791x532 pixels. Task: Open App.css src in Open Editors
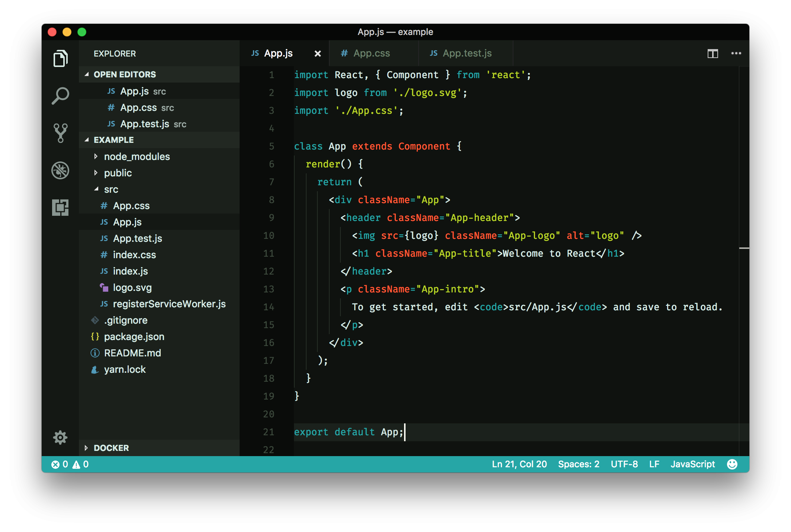click(x=159, y=107)
